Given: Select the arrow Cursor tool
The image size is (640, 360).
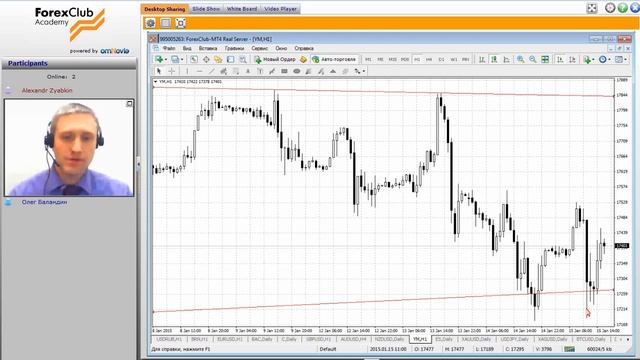Looking at the screenshot, I should click(159, 71).
